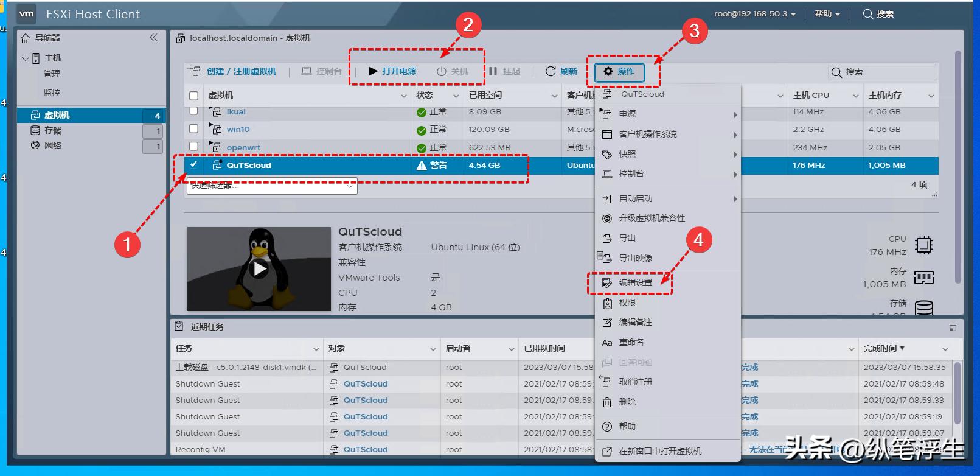Viewport: 980px width, 476px height.
Task: Maximize the recent tasks panel
Action: (953, 328)
